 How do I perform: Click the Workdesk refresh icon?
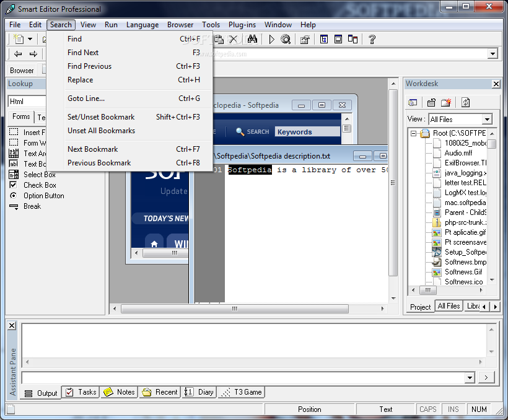tap(465, 103)
